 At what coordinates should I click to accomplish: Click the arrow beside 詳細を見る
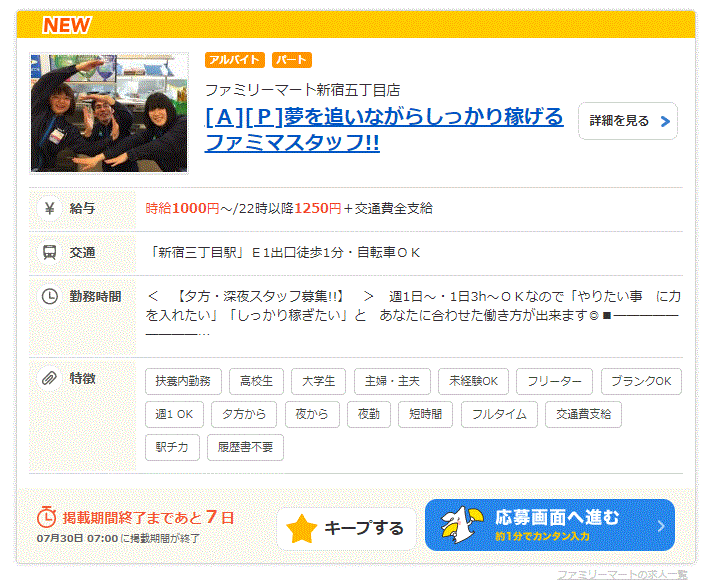point(665,121)
